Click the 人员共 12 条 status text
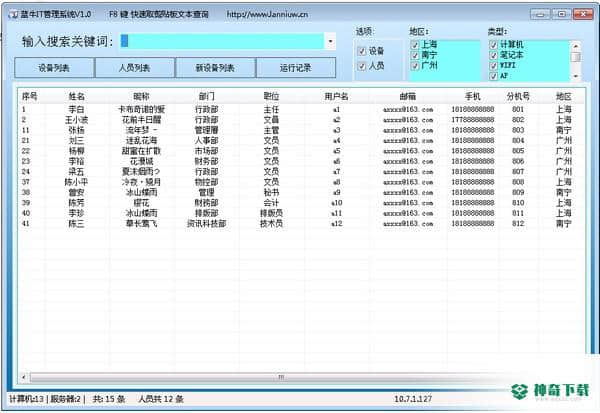Viewport: 600px width, 413px height. click(161, 399)
